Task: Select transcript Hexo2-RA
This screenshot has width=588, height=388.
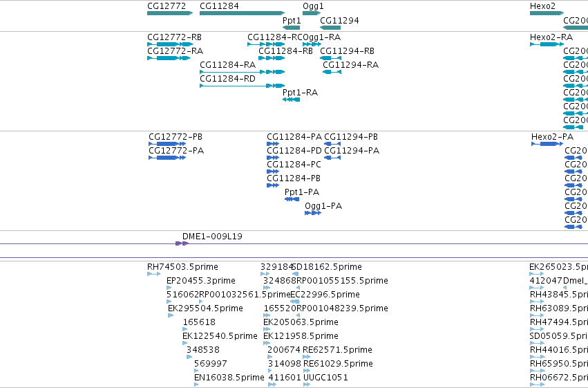Action: click(x=547, y=44)
